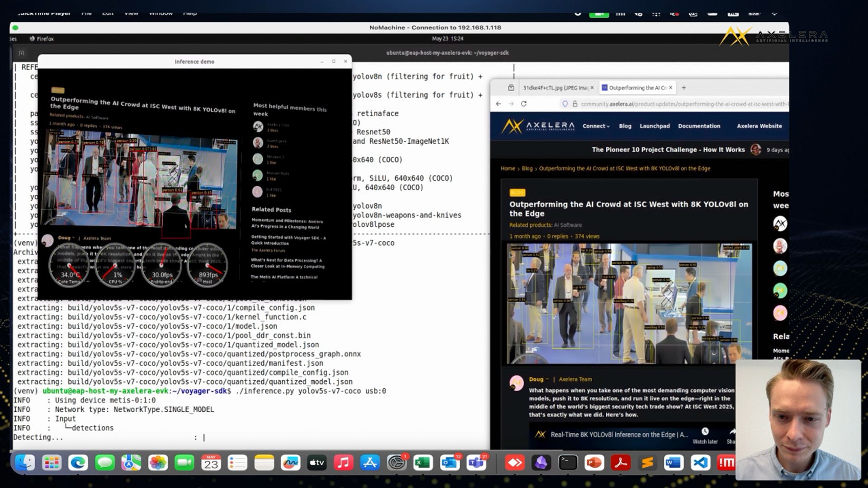Click the AI Software related product link
This screenshot has width=868, height=488.
coord(568,225)
